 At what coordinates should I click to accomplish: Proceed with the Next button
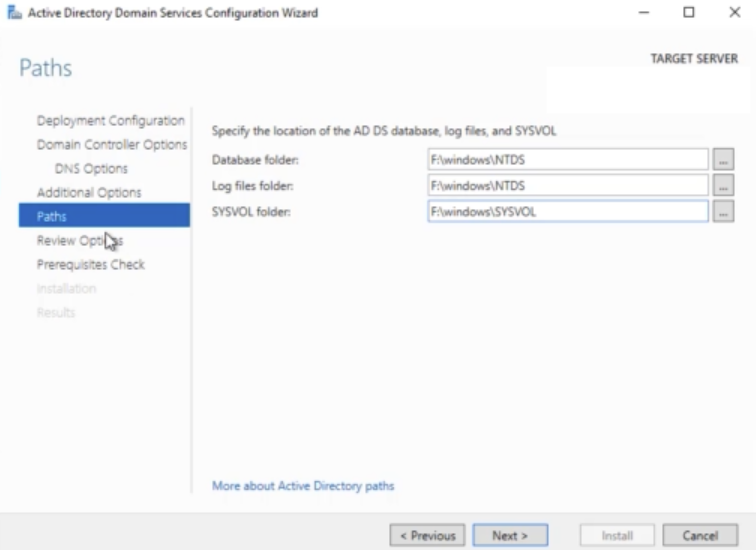[x=510, y=535]
